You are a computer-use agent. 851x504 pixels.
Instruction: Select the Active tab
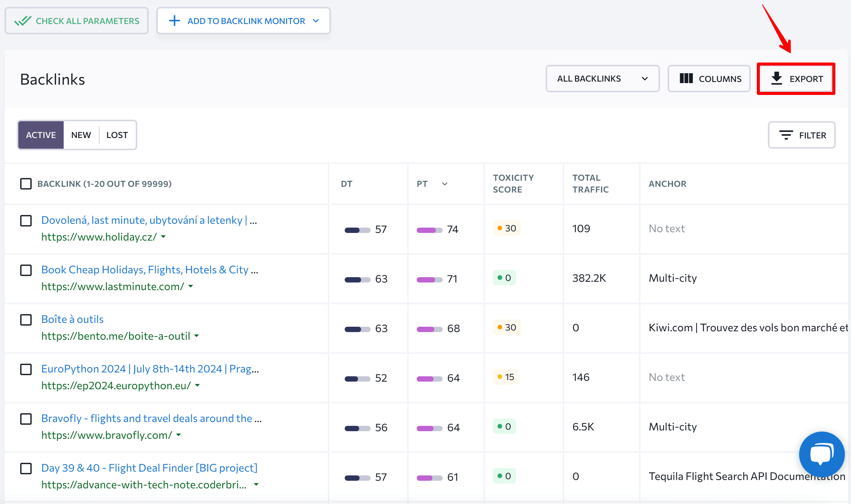(41, 135)
